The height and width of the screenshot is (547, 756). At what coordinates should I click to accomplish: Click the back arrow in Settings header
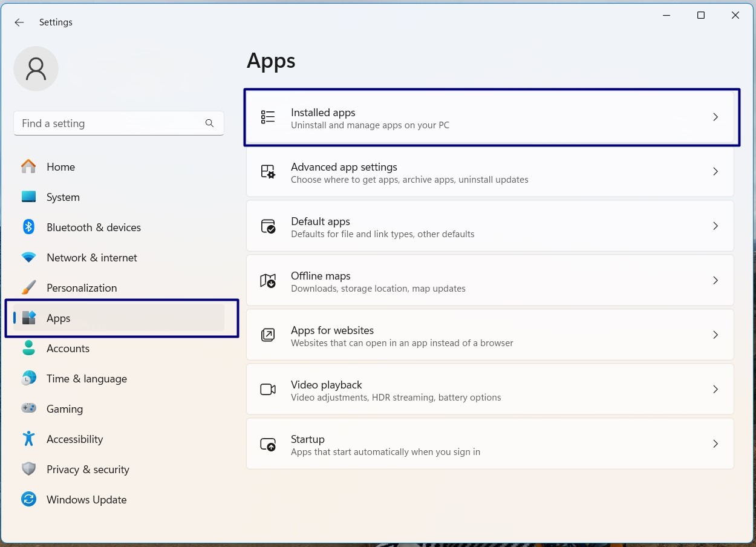19,22
